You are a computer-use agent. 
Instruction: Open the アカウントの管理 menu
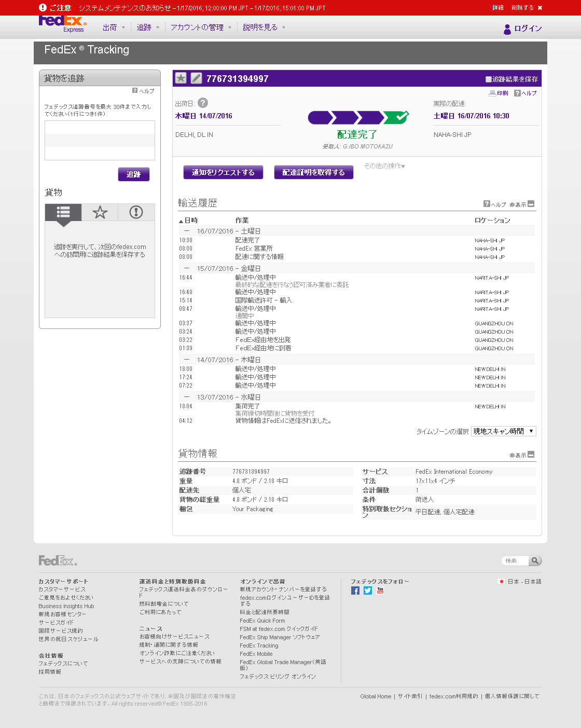click(x=201, y=28)
